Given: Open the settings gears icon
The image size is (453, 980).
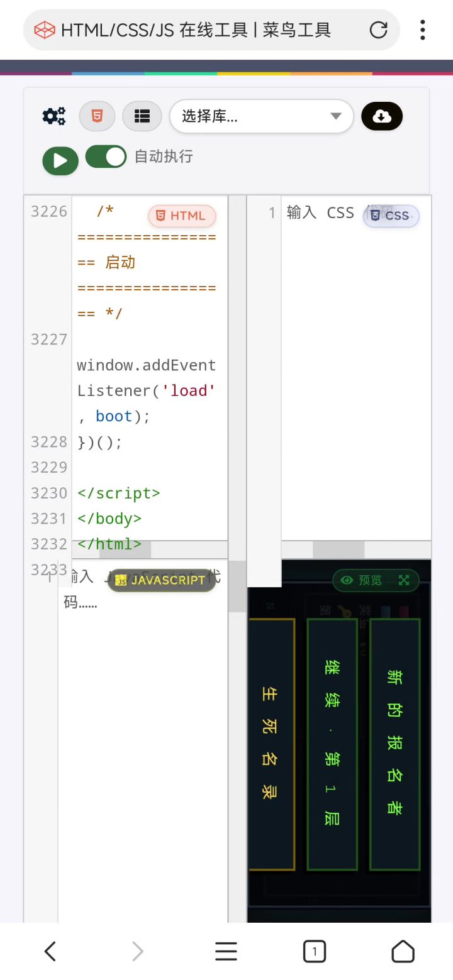Looking at the screenshot, I should pos(54,116).
